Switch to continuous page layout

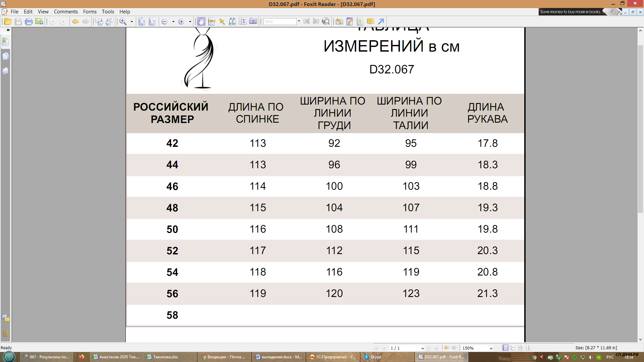point(513,348)
